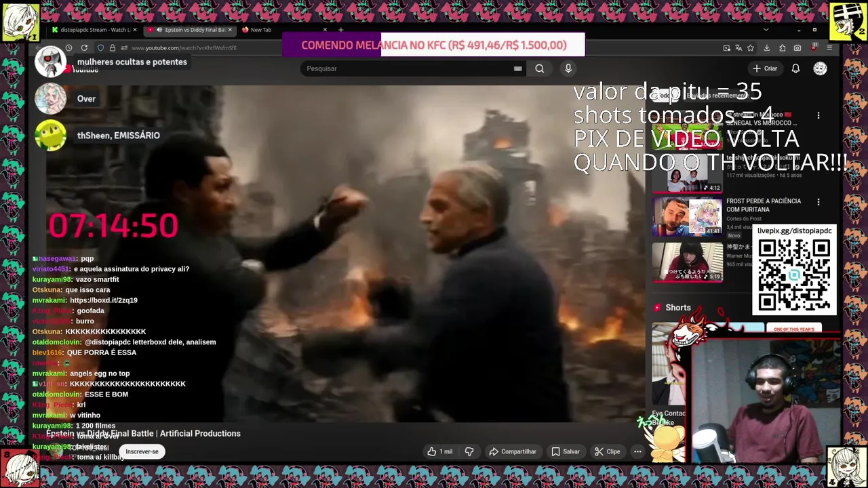The image size is (868, 488).
Task: Open options for Senegal vs Morocco video
Action: [818, 116]
